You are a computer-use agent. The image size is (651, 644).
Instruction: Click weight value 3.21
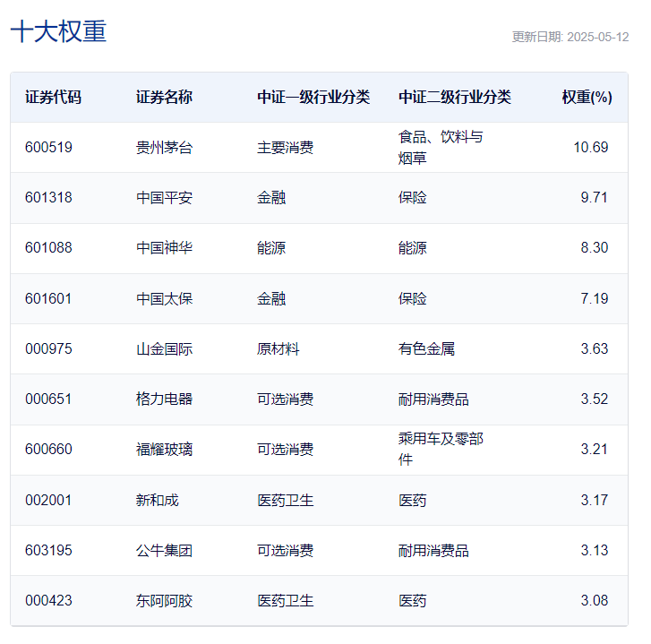594,450
